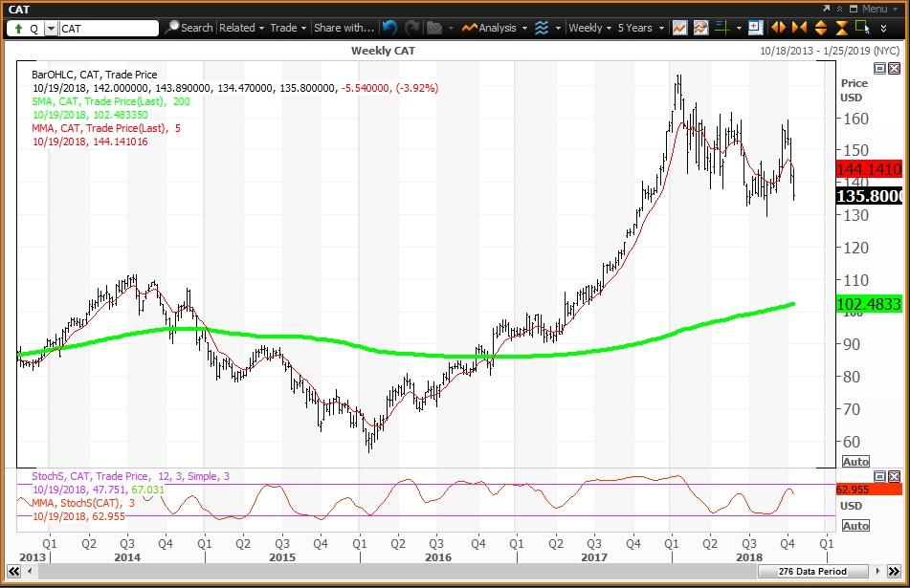Click the grey Redo arrow icon
Viewport: 910px width, 588px height.
(x=411, y=28)
